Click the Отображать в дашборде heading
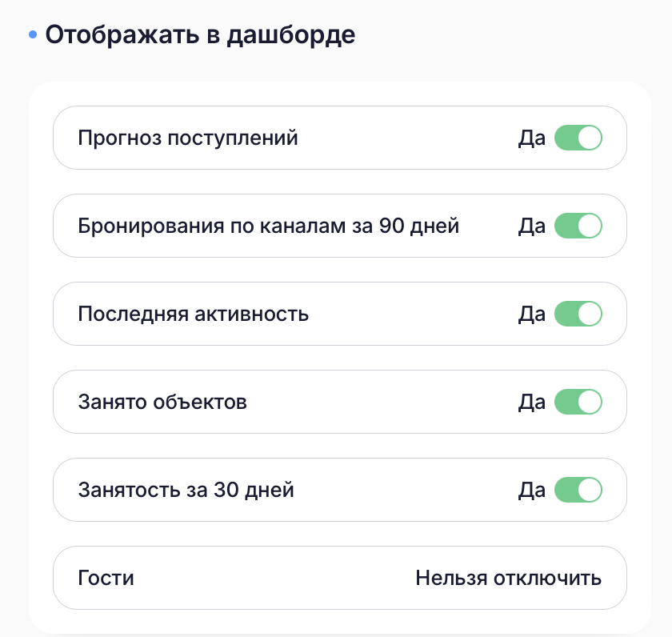Viewport: 672px width, 637px height. (200, 35)
